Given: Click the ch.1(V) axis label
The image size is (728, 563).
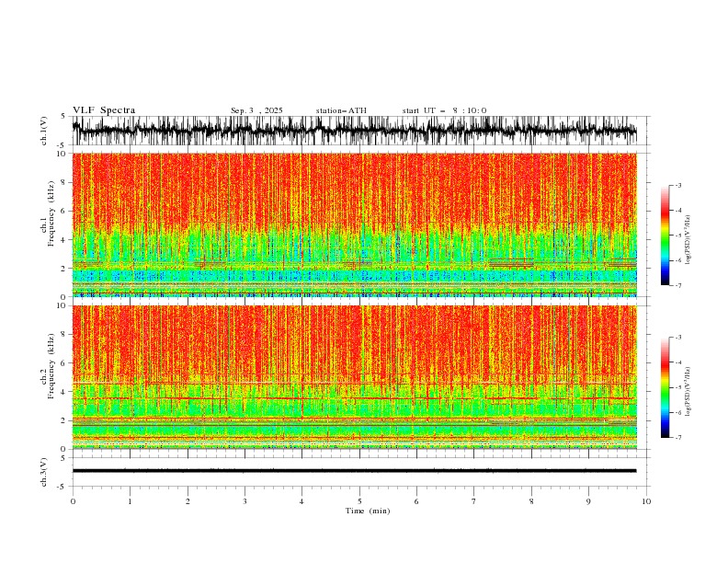Looking at the screenshot, I should coord(44,131).
